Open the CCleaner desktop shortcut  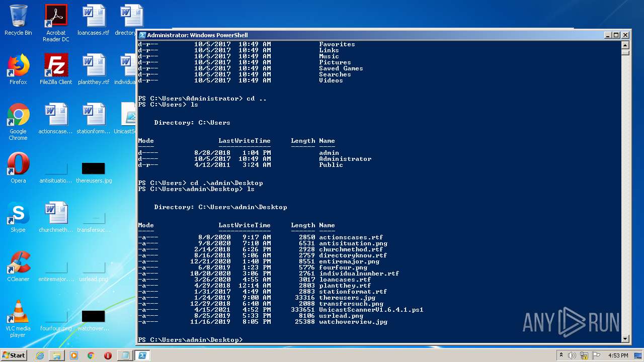18,266
